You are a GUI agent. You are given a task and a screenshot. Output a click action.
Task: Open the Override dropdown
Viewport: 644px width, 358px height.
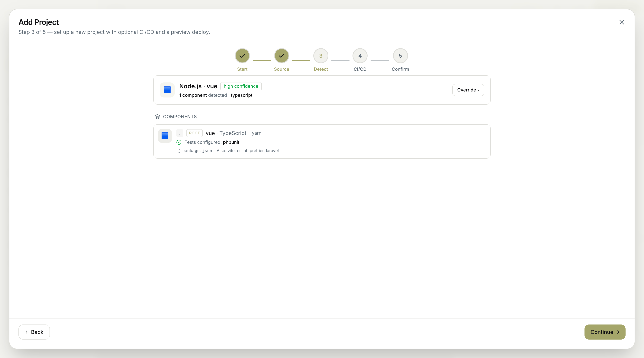click(468, 90)
